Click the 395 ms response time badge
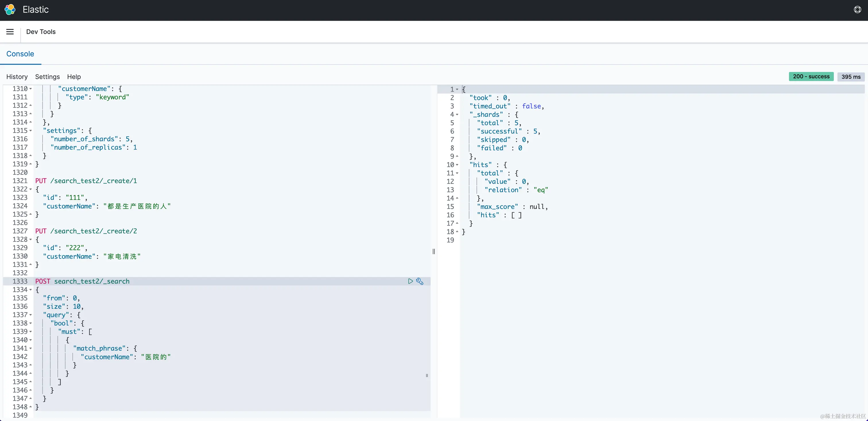The image size is (868, 421). (x=850, y=77)
